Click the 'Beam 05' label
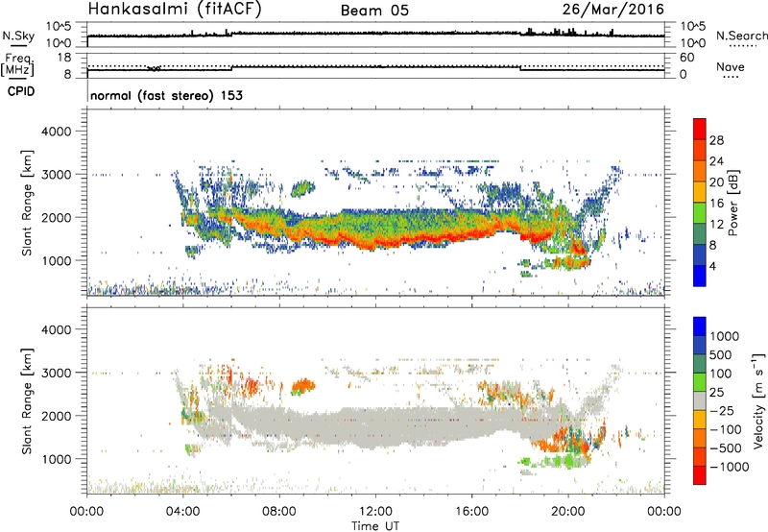The width and height of the screenshot is (768, 532). (x=374, y=11)
